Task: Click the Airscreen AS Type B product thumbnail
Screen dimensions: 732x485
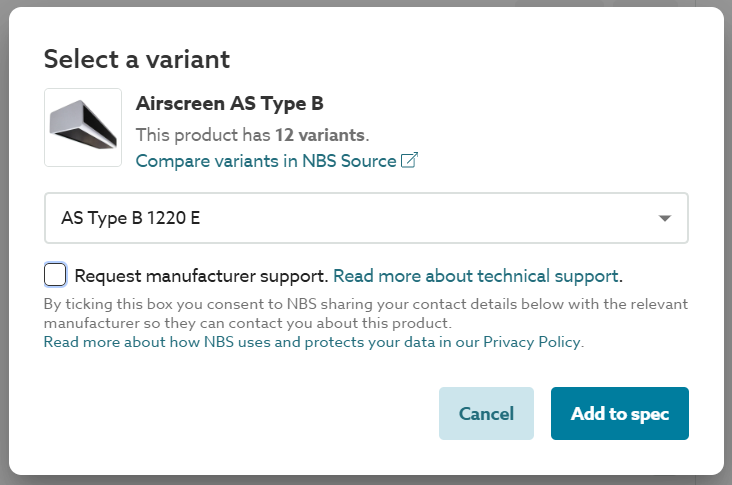Action: 83,127
